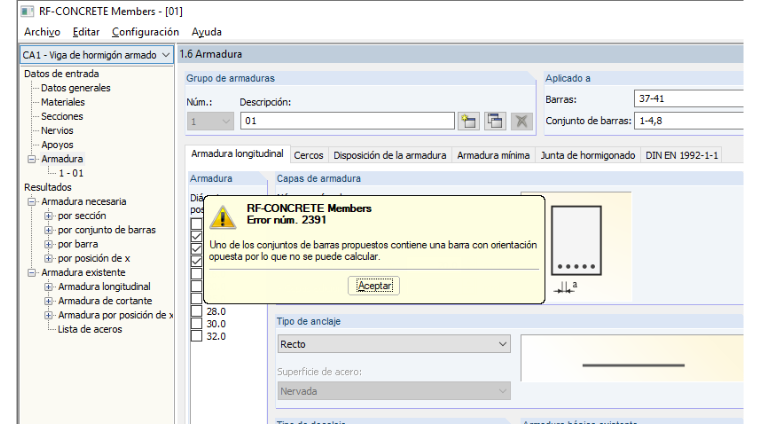Image resolution: width=760 pixels, height=424 pixels.
Task: Open the Recto anchorage type dropdown
Action: [394, 344]
